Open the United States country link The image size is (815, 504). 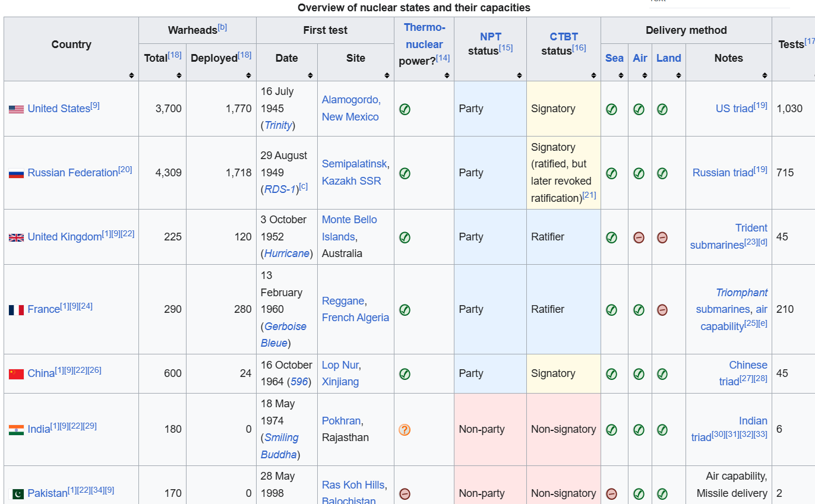59,109
